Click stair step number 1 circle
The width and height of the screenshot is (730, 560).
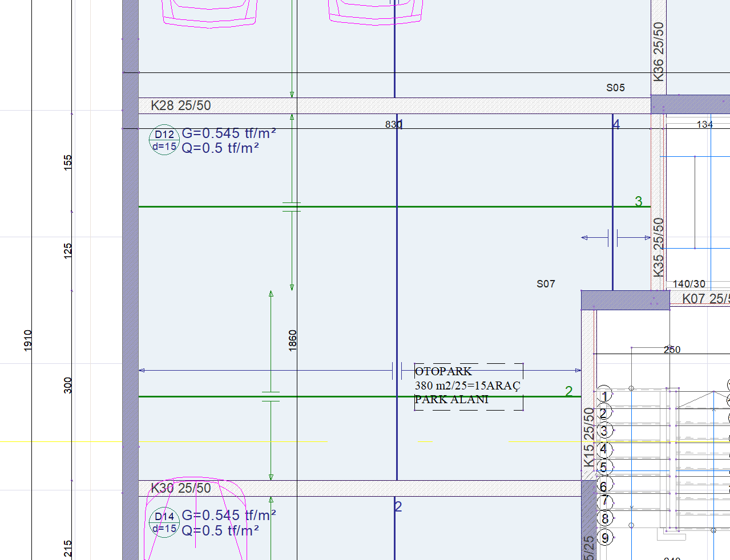tap(604, 395)
